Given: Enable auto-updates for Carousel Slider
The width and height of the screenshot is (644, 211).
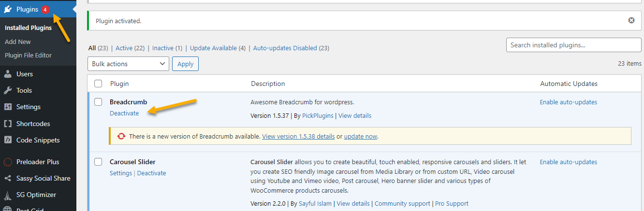Looking at the screenshot, I should click(569, 162).
